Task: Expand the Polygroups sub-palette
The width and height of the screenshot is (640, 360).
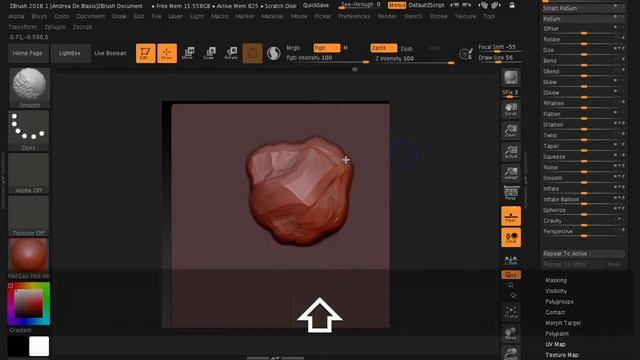Action: pyautogui.click(x=559, y=302)
